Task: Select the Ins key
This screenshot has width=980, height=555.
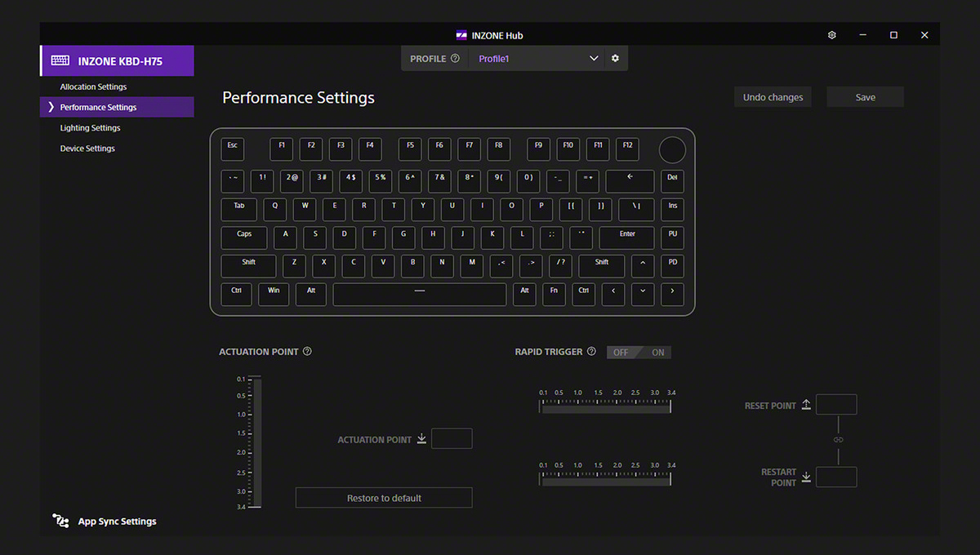Action: tap(672, 209)
